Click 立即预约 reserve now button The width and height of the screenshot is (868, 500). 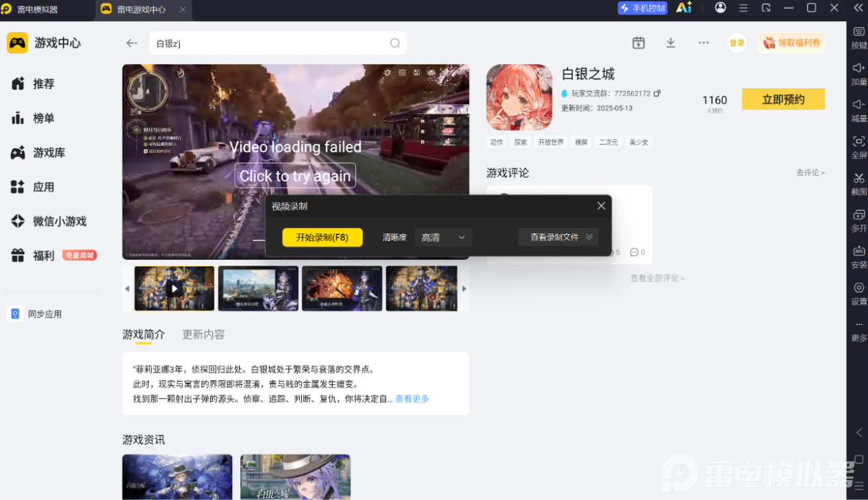click(783, 99)
